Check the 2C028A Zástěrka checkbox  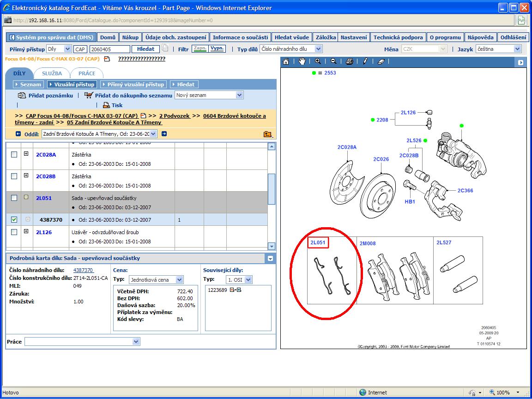click(x=14, y=154)
